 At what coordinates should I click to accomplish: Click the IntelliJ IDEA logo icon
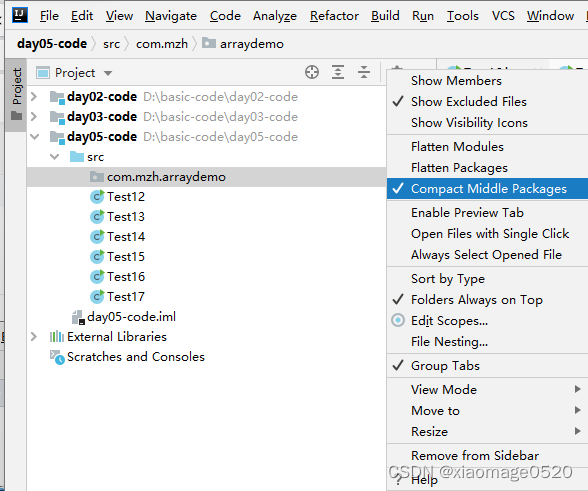(20, 15)
